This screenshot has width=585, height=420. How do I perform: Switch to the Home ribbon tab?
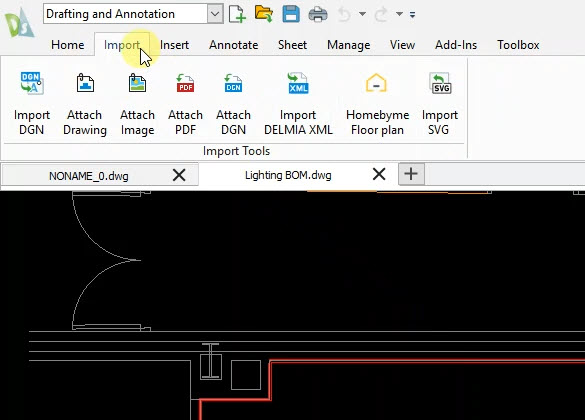tap(68, 45)
